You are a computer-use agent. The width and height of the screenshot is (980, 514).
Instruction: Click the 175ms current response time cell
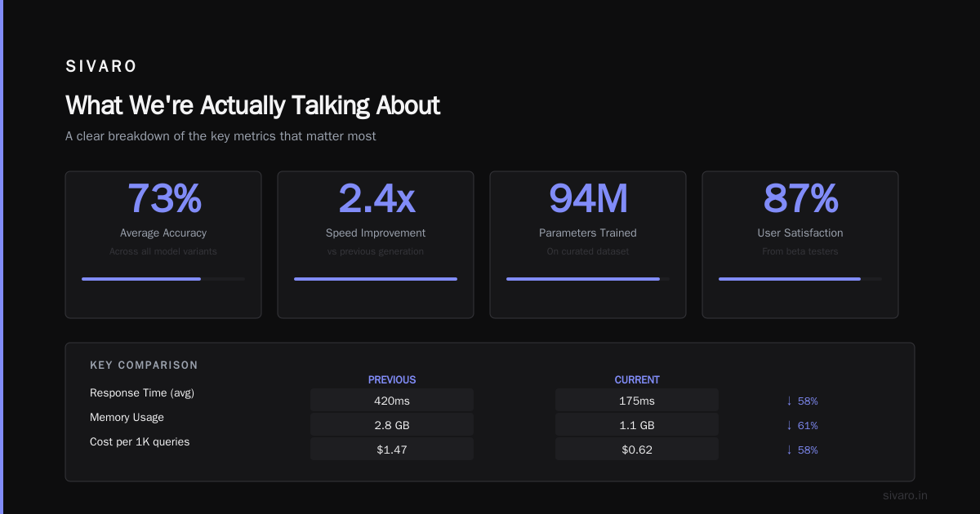[x=637, y=401]
